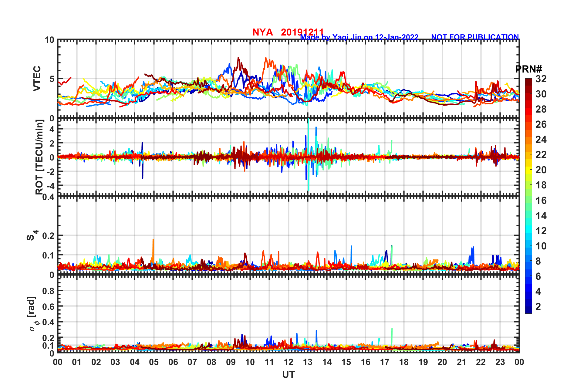Click the colorbar tick label 32
This screenshot has height=392, width=577.
[x=541, y=79]
